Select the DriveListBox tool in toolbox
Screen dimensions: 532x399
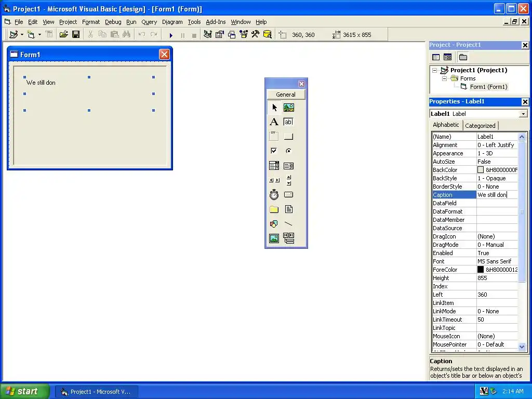pos(289,195)
